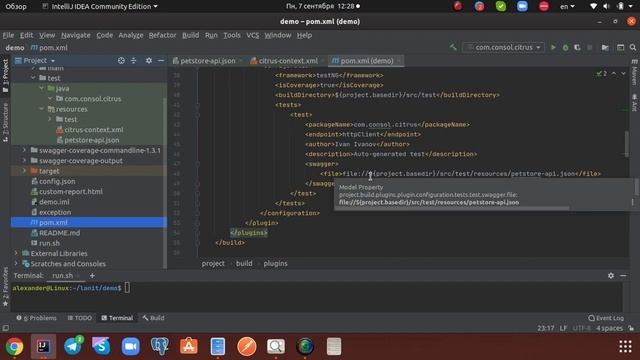Open clock Пн, 7 сентября 12:28
The image size is (640, 360).
322,6
